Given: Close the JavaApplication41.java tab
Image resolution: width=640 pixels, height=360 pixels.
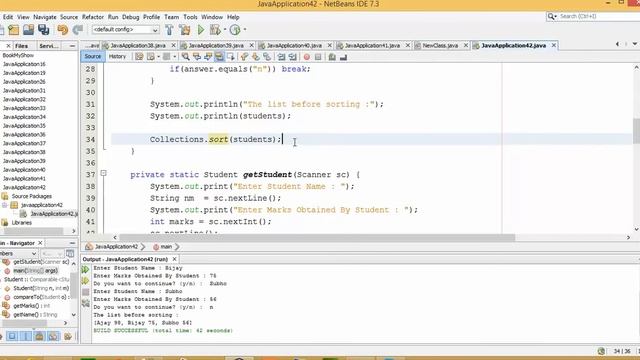Looking at the screenshot, I should coord(407,45).
